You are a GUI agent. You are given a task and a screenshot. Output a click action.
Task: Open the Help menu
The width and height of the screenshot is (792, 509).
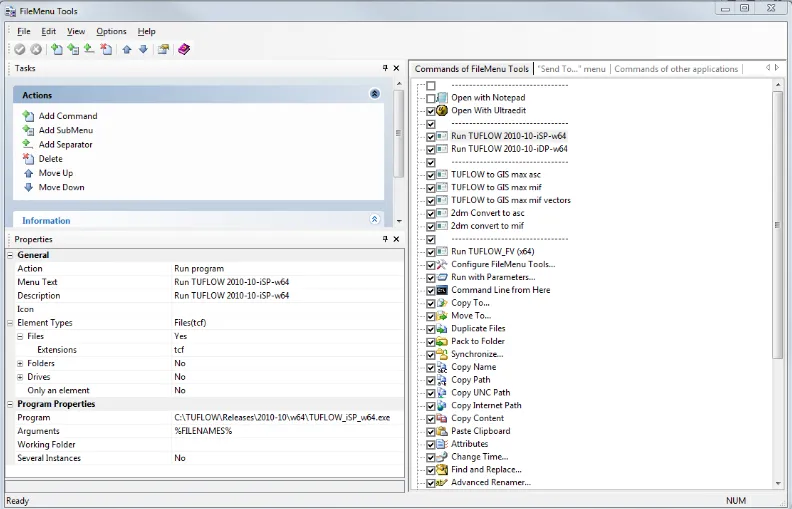click(146, 31)
